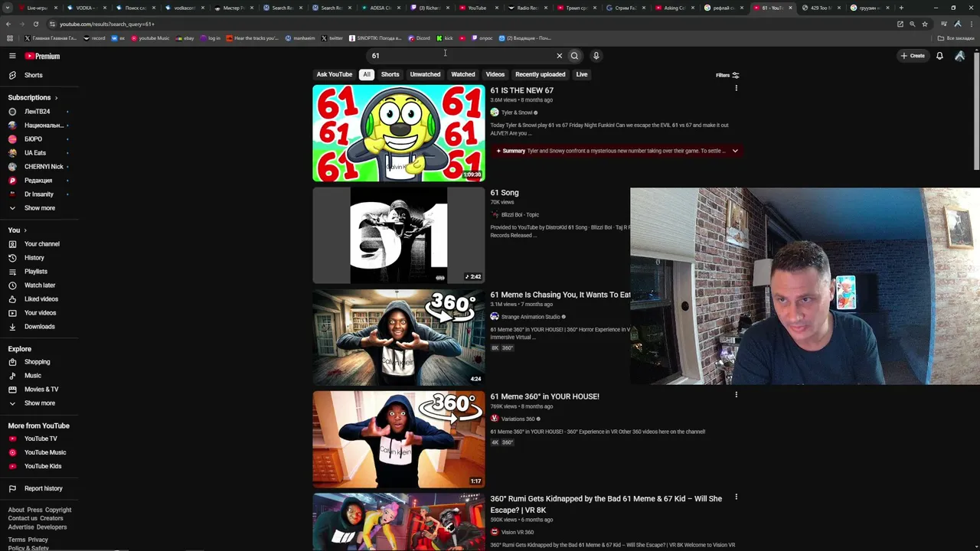
Task: Expand the You section arrow
Action: point(24,230)
